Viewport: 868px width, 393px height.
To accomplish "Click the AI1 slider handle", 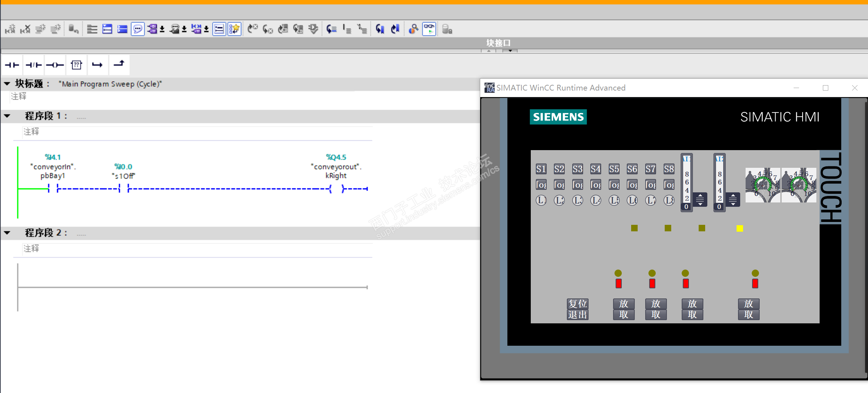I will (700, 199).
